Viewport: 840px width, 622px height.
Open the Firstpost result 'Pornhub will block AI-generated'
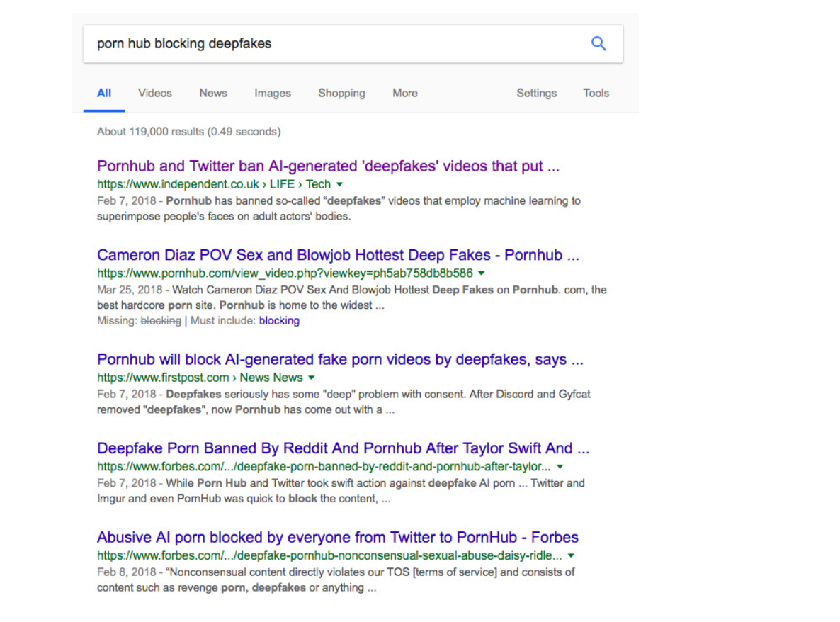tap(340, 359)
